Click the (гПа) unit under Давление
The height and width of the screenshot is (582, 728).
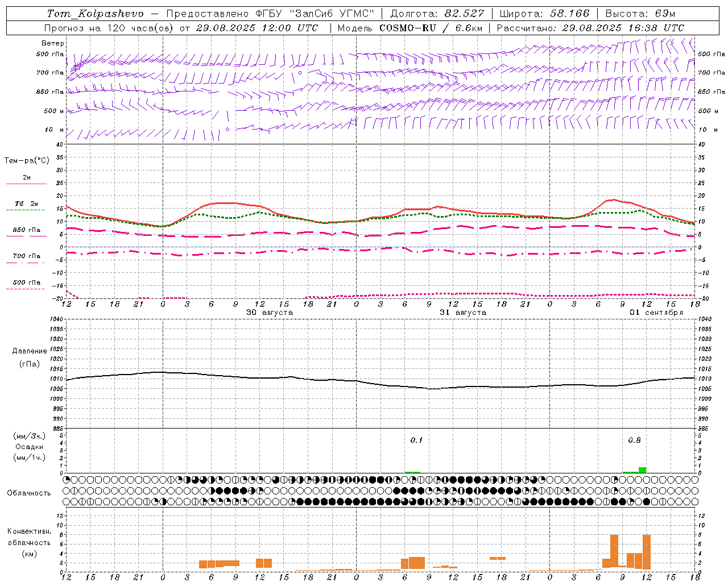[x=30, y=364]
